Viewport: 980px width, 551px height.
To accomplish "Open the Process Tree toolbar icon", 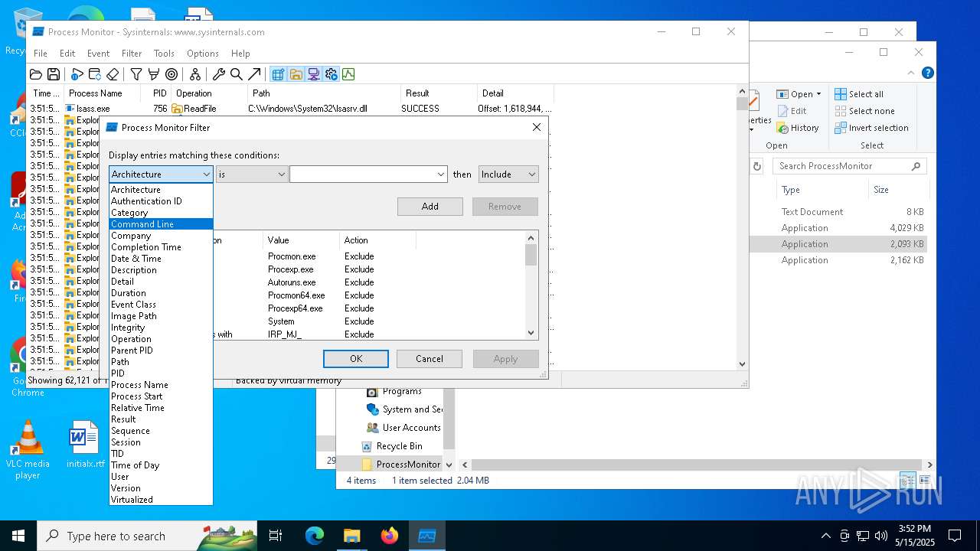I will click(195, 74).
